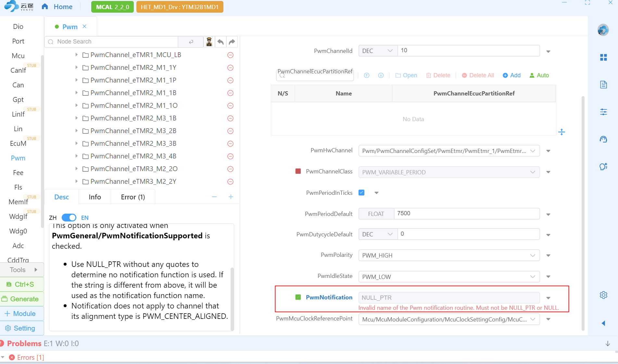This screenshot has width=618, height=364.
Task: Toggle the PwmPeriodInTicks checkbox
Action: click(361, 193)
